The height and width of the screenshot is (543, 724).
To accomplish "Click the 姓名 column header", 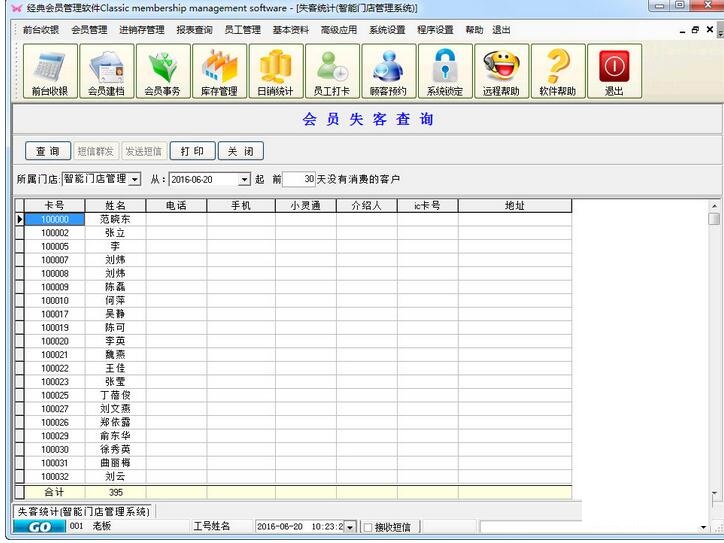I will point(115,206).
